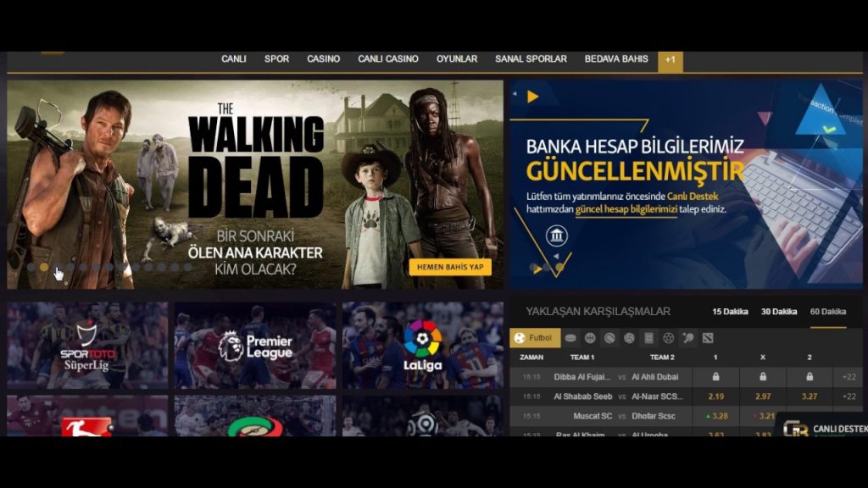Open the Al Ahli Dubai team name

click(655, 377)
